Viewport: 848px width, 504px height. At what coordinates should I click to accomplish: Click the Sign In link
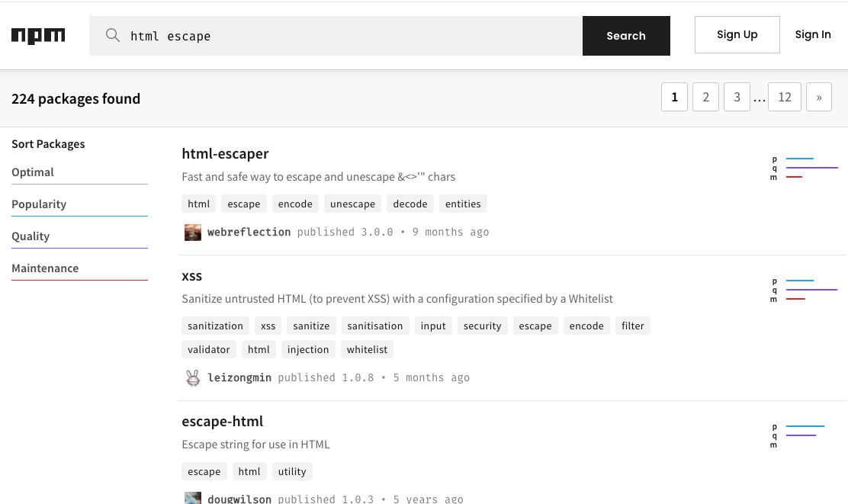pyautogui.click(x=813, y=34)
